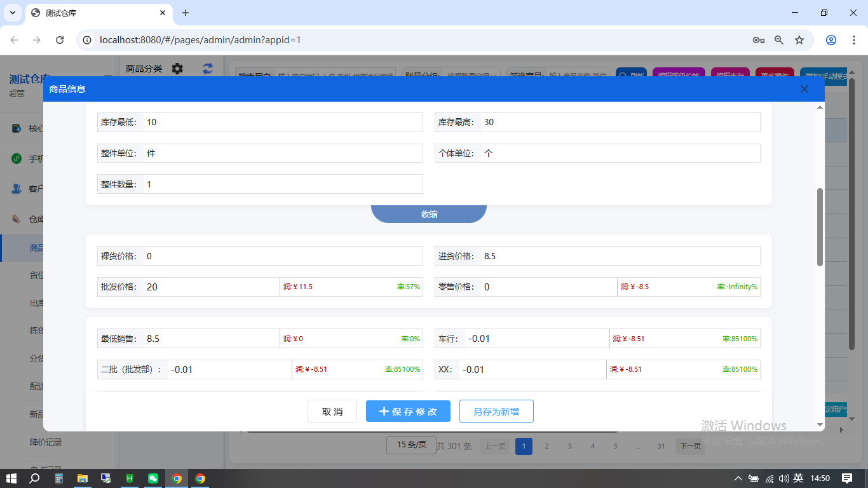Show hidden system tray icons
Screen dimensions: 868x488
pyautogui.click(x=738, y=478)
